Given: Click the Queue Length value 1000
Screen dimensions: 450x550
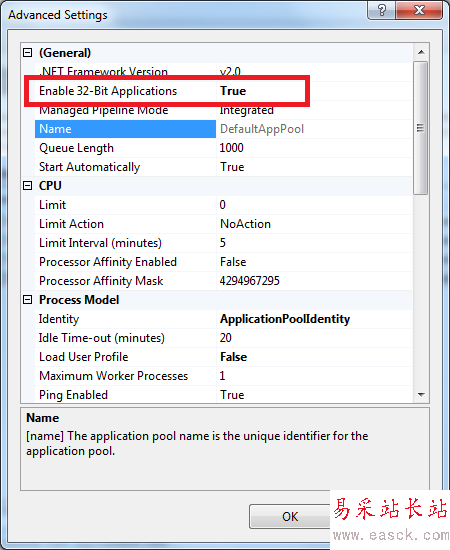Looking at the screenshot, I should [231, 148].
